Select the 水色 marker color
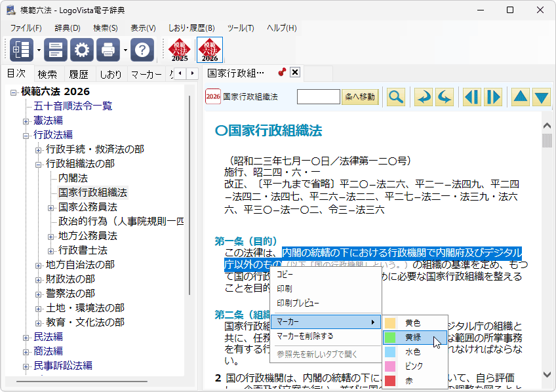The width and height of the screenshot is (556, 392). [412, 352]
